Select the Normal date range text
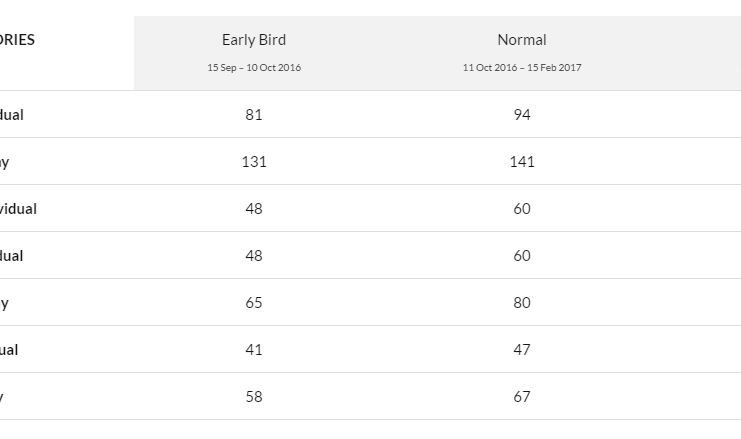This screenshot has height=439, width=741. click(x=522, y=68)
